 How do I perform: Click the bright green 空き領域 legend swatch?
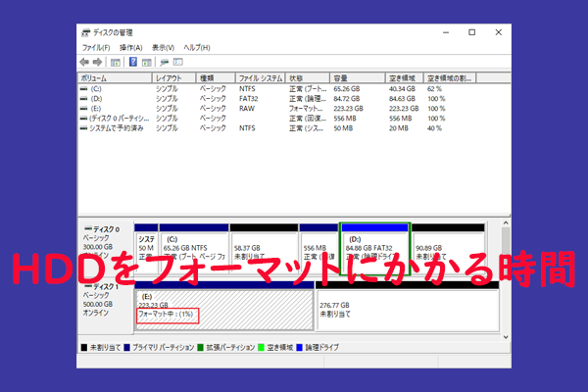click(262, 348)
